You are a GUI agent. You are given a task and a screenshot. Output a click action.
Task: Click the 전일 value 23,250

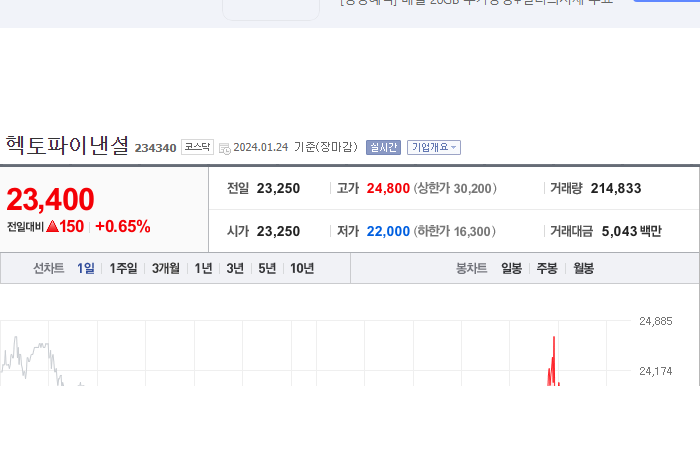(x=278, y=188)
